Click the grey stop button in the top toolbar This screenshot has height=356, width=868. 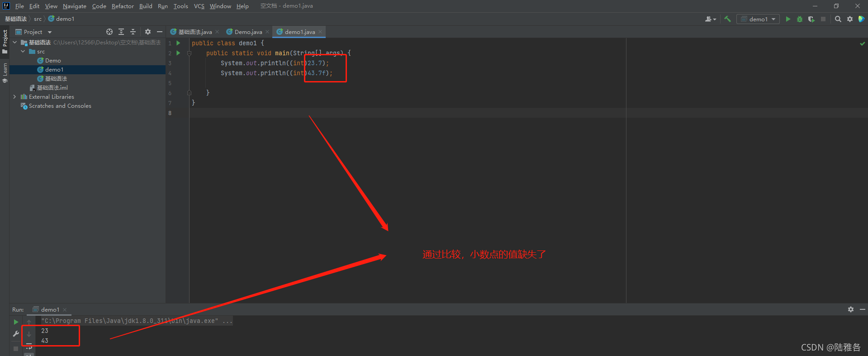[823, 19]
